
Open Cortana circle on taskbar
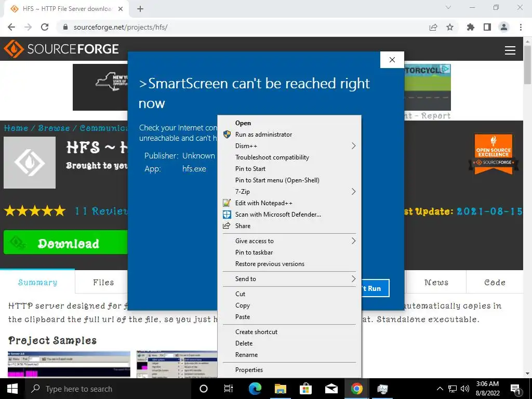204,389
